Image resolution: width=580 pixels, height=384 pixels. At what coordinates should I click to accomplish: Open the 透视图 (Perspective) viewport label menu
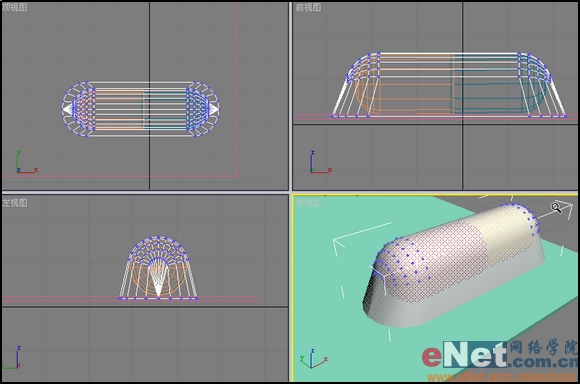(x=308, y=203)
